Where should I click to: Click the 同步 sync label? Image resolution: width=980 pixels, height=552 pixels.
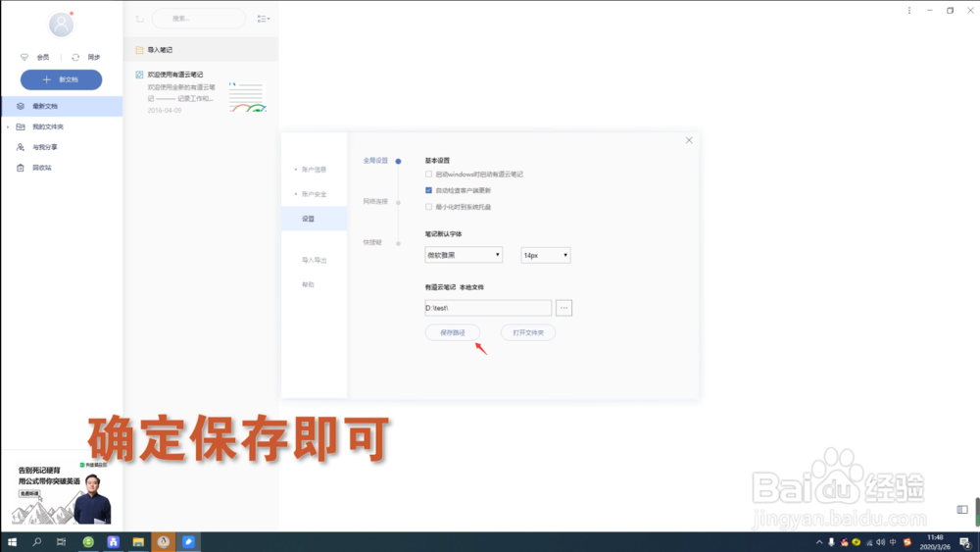(x=94, y=57)
